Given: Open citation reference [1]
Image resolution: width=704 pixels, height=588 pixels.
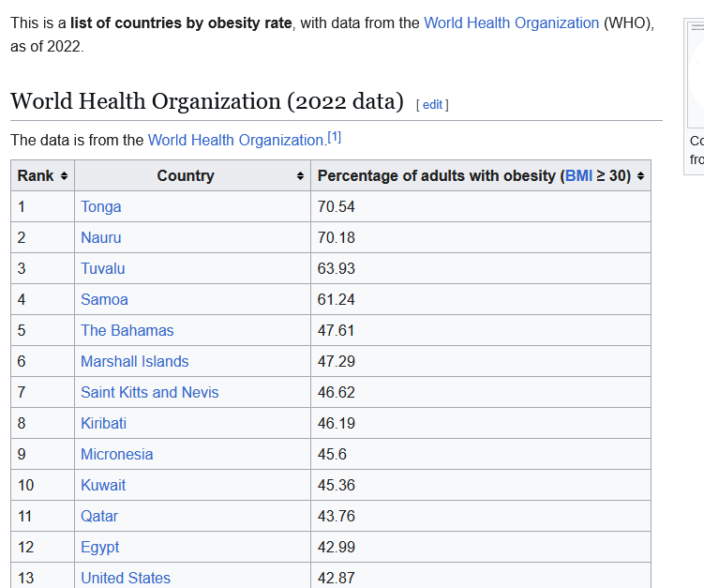Looking at the screenshot, I should pos(334,137).
